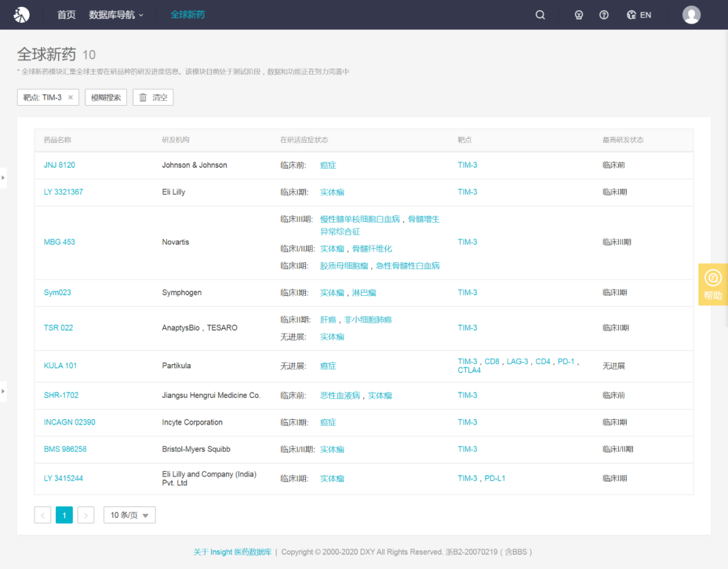The image size is (728, 569).
Task: Open 关于 Insight 医药数据库 footer link
Action: (232, 552)
